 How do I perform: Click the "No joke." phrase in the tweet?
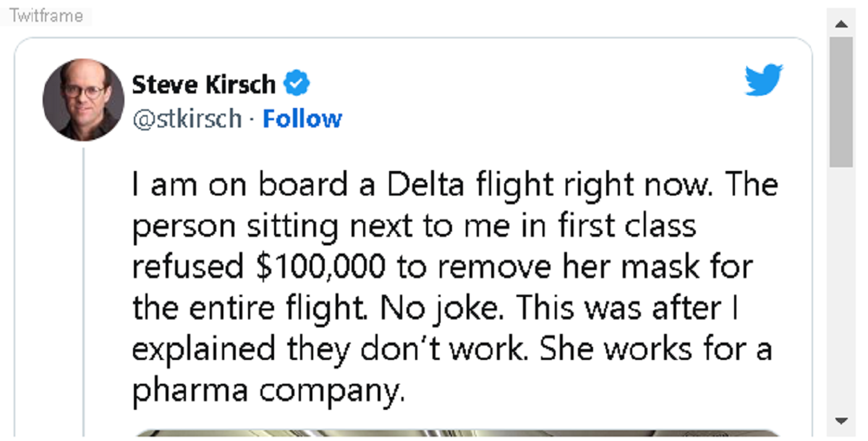click(x=442, y=309)
